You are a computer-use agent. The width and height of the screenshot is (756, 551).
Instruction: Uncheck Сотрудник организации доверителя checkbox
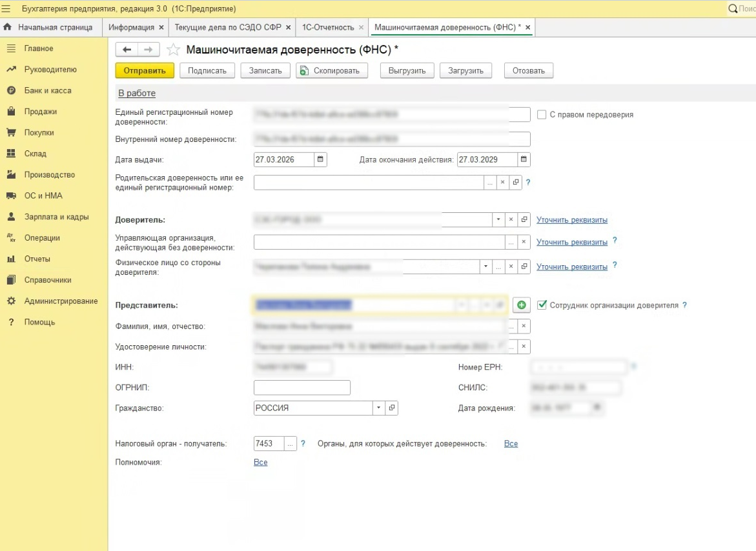click(x=542, y=305)
